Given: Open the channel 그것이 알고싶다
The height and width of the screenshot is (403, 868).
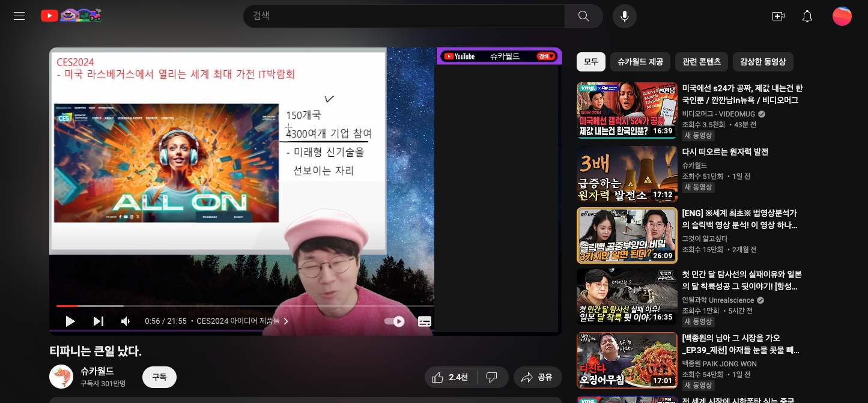Looking at the screenshot, I should [x=705, y=238].
